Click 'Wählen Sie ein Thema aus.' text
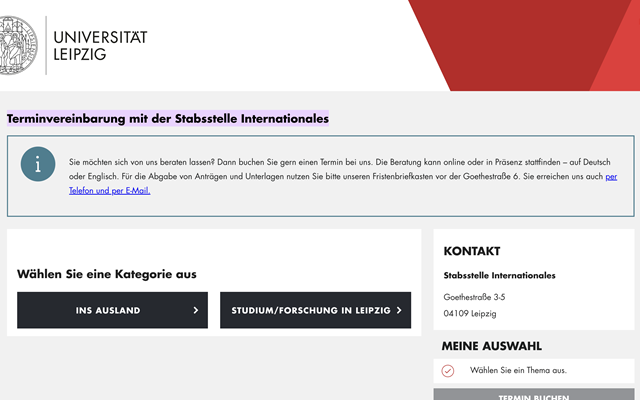The image size is (640, 400). [518, 370]
